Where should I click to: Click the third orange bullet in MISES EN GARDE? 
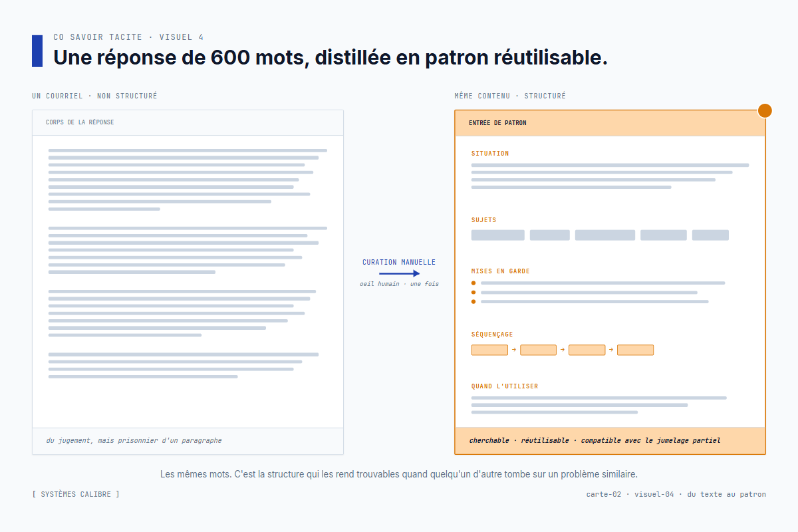coord(473,301)
